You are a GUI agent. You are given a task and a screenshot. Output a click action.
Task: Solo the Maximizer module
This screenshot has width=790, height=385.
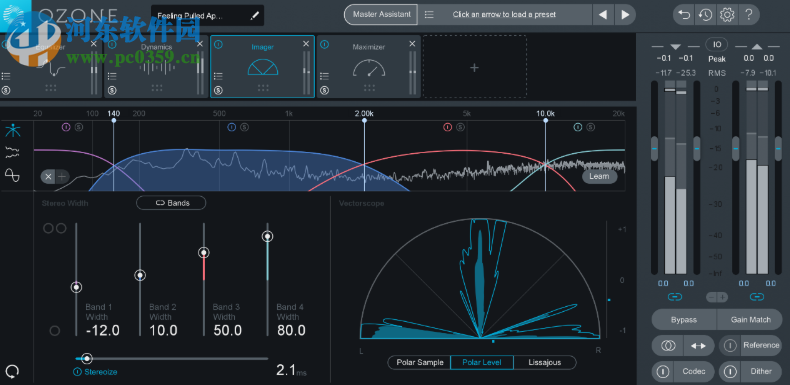(x=324, y=91)
